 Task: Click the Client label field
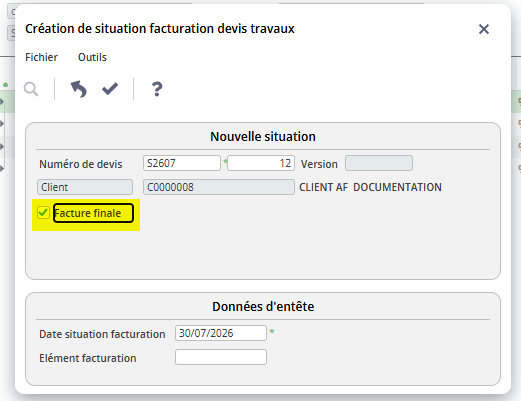point(85,187)
